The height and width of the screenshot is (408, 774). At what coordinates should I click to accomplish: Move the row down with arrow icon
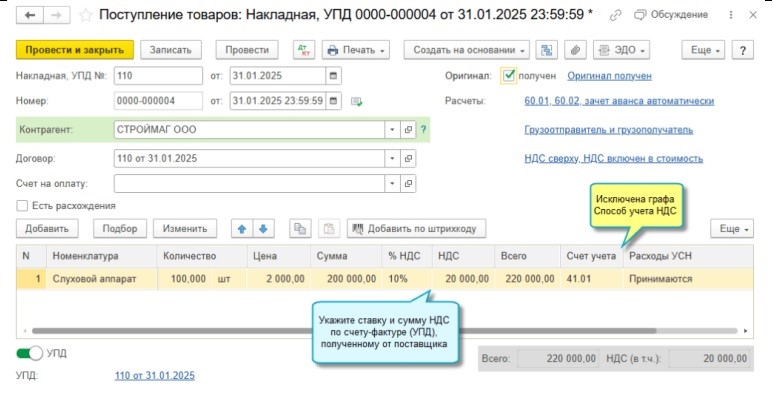coord(263,228)
